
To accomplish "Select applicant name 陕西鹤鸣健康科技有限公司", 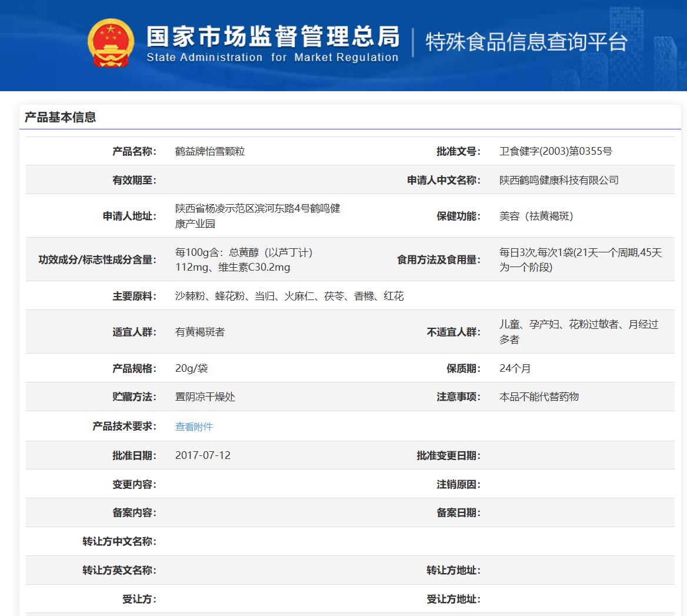I will 559,180.
